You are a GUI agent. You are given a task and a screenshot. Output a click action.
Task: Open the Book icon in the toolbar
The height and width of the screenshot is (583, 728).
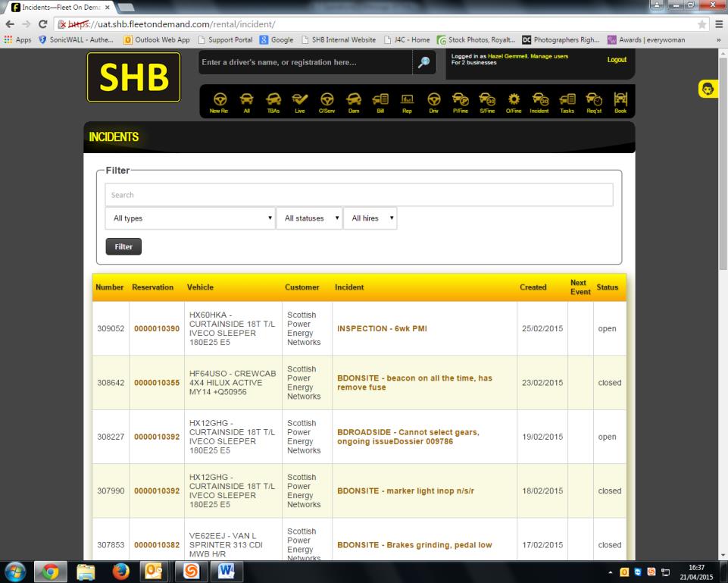tap(620, 102)
